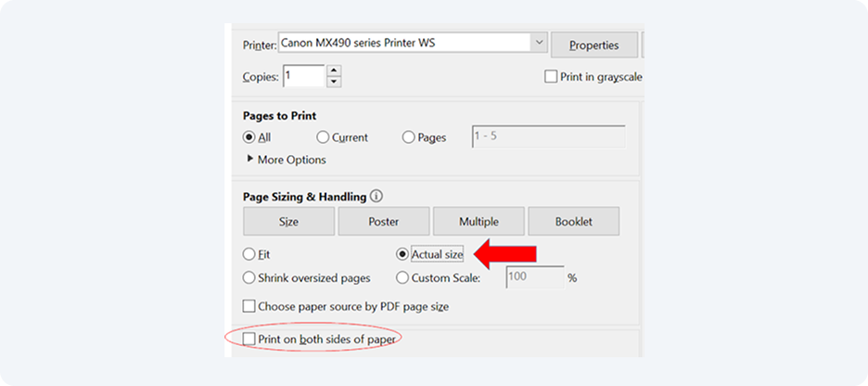Choose the Poster button
The image size is (868, 386).
[x=384, y=222]
